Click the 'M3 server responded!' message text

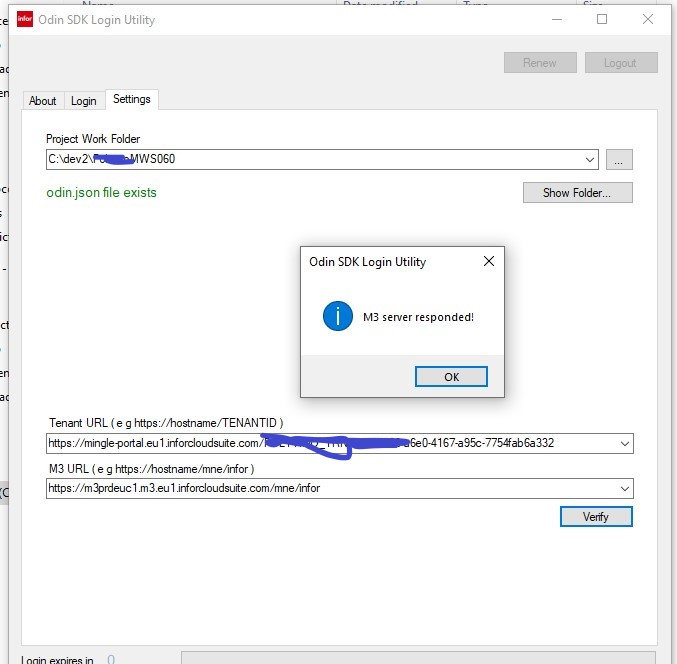click(x=418, y=317)
